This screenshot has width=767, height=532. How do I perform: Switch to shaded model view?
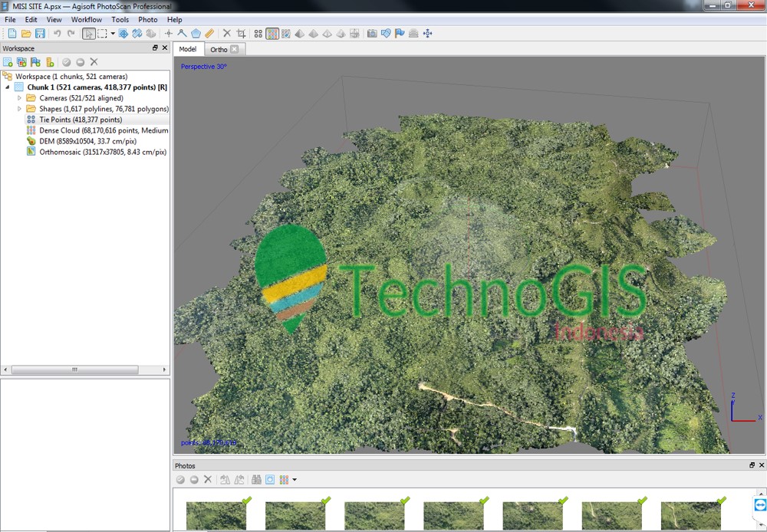[300, 33]
